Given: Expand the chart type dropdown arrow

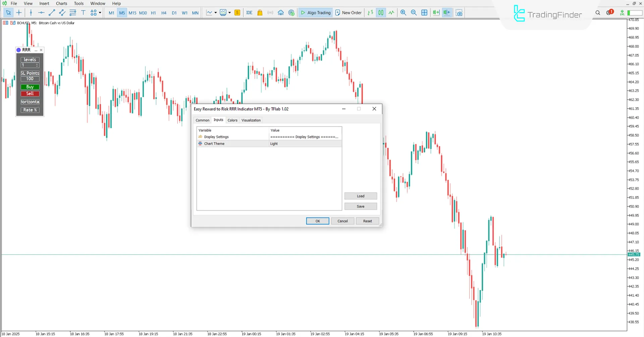Looking at the screenshot, I should (x=215, y=12).
